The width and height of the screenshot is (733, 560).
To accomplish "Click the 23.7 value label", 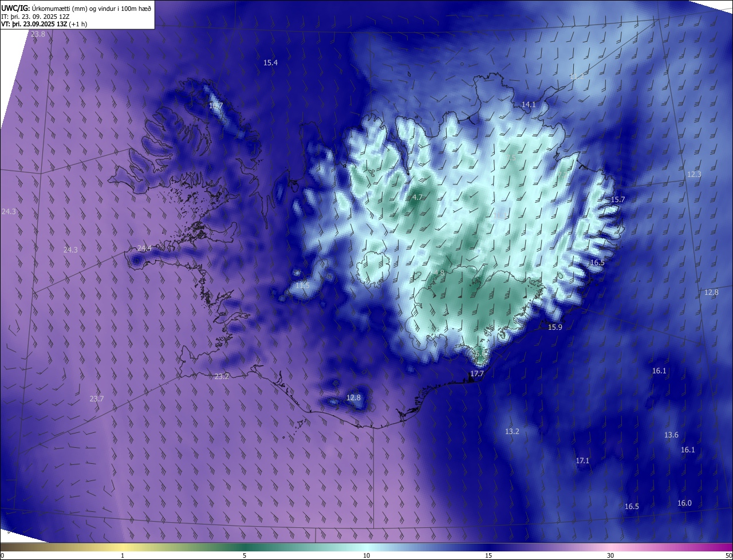I will pos(97,399).
